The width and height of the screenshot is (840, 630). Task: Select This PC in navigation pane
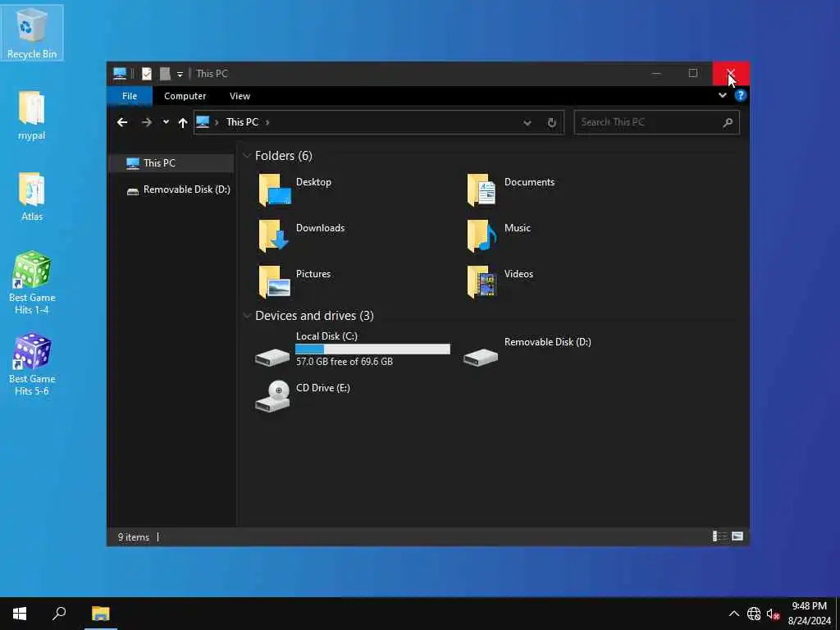point(171,163)
